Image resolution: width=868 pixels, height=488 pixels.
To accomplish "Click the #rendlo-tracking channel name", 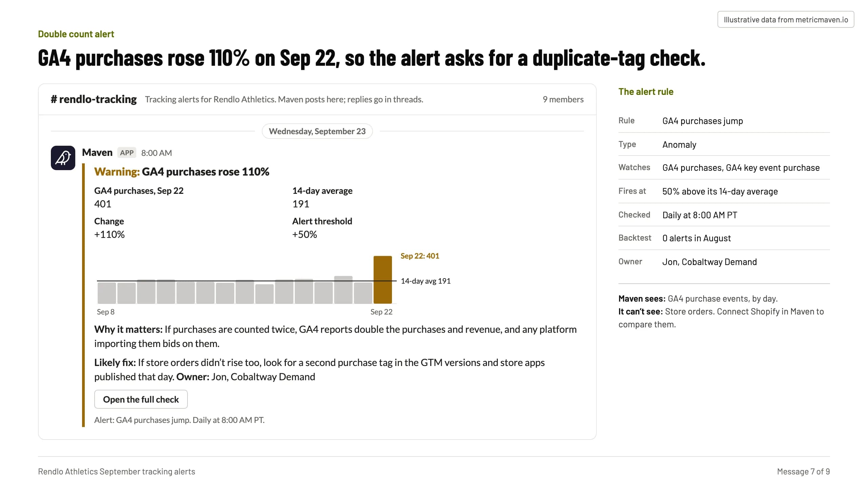I will tap(94, 99).
